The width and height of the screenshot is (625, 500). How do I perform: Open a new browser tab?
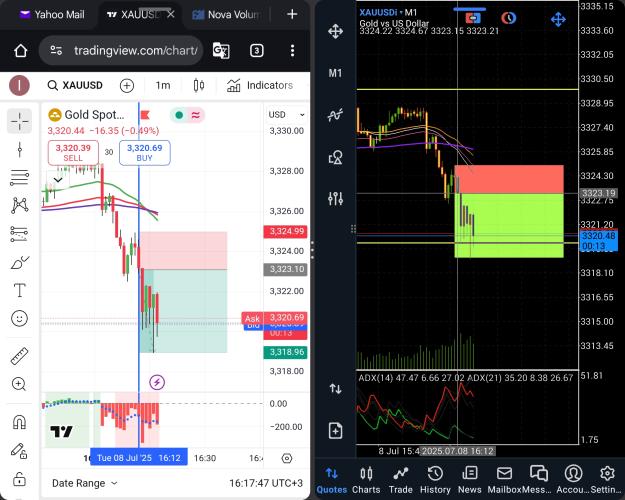(x=292, y=14)
